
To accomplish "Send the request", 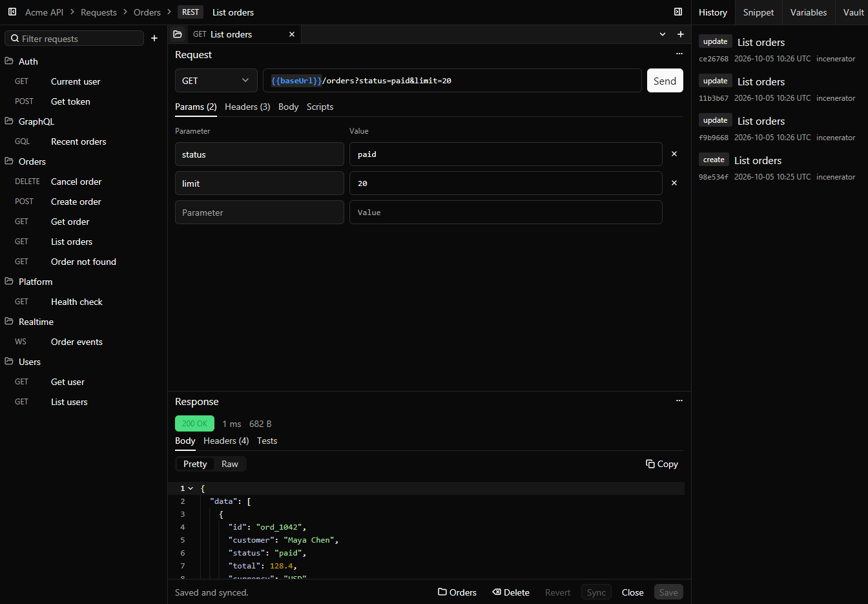I will [x=665, y=81].
